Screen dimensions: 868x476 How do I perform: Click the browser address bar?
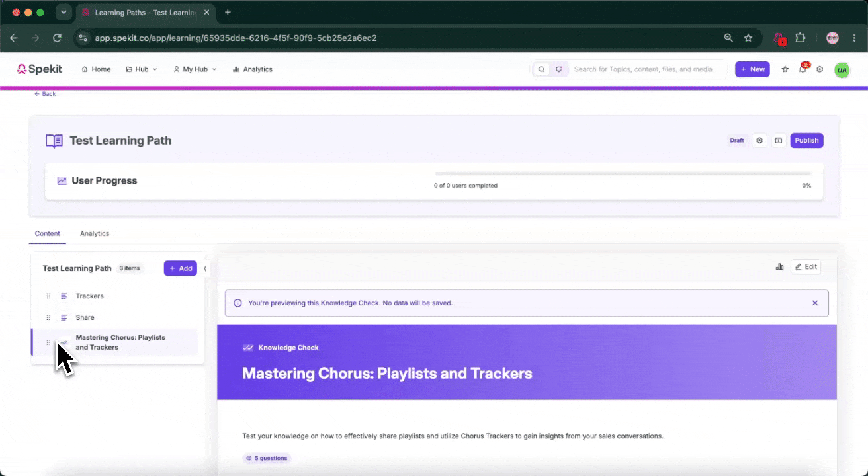pos(397,38)
